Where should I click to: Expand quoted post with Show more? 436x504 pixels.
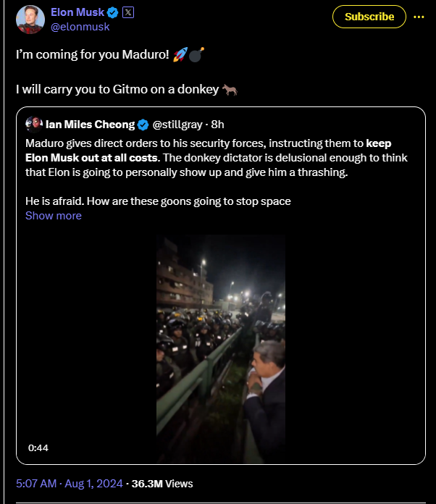coord(54,216)
